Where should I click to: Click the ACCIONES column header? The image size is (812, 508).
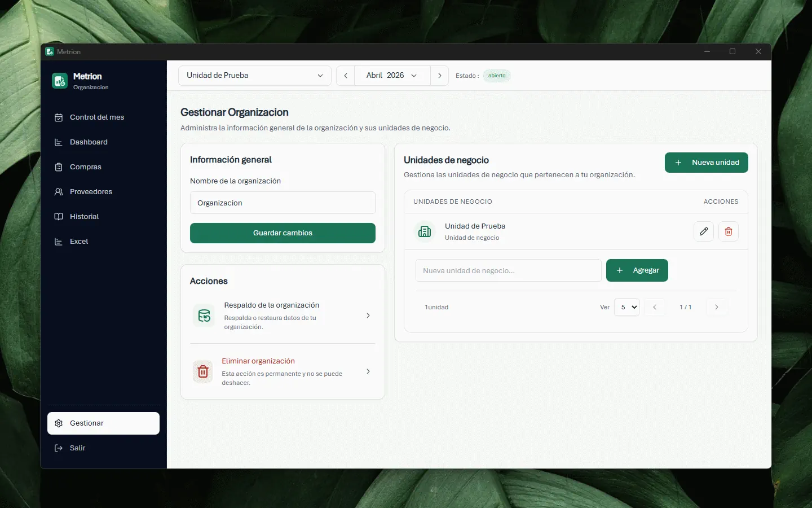point(721,202)
